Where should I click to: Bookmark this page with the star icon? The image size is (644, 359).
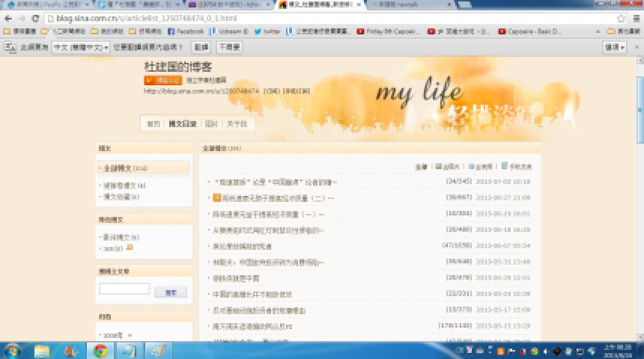pos(621,18)
